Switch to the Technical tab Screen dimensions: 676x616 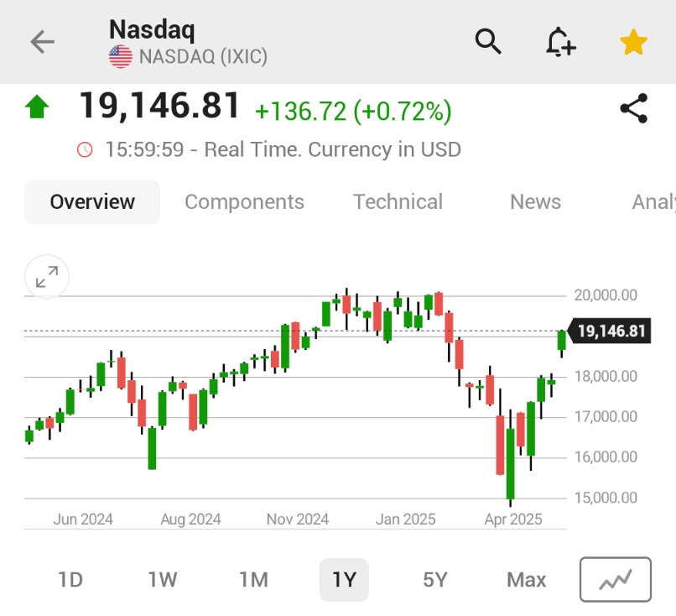point(398,202)
